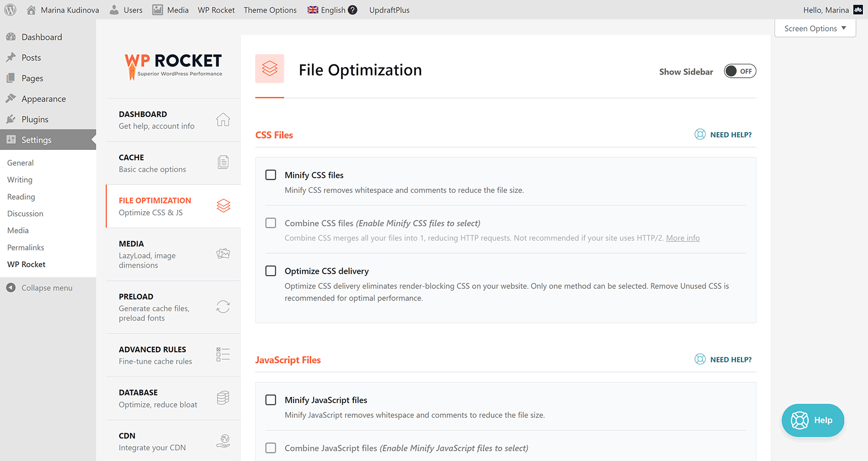Click the WP Rocket logo

point(173,67)
